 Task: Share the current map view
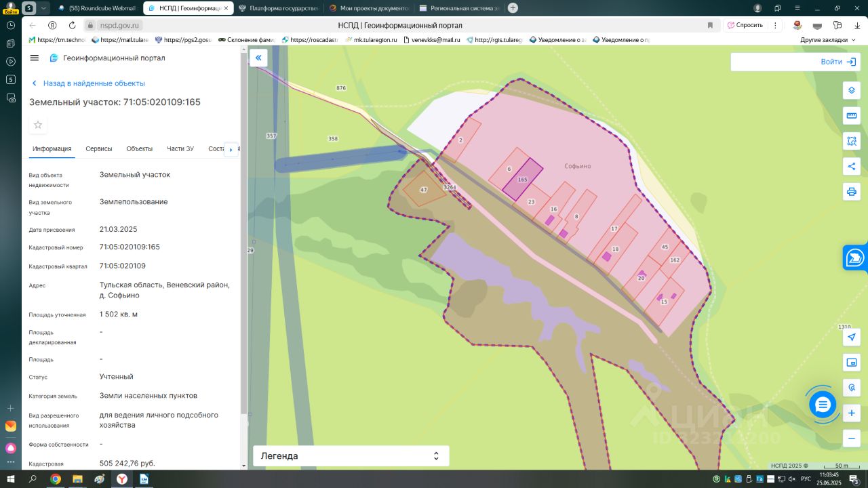pos(852,166)
